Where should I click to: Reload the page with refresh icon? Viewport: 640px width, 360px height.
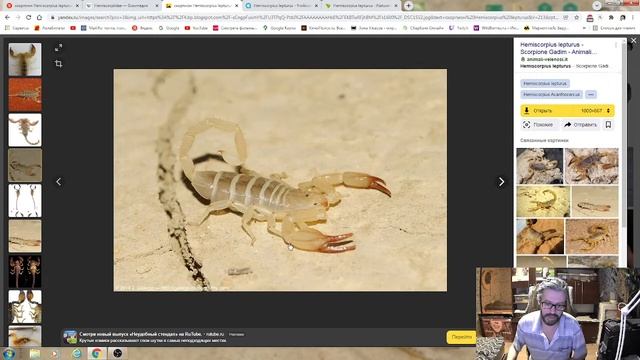29,18
